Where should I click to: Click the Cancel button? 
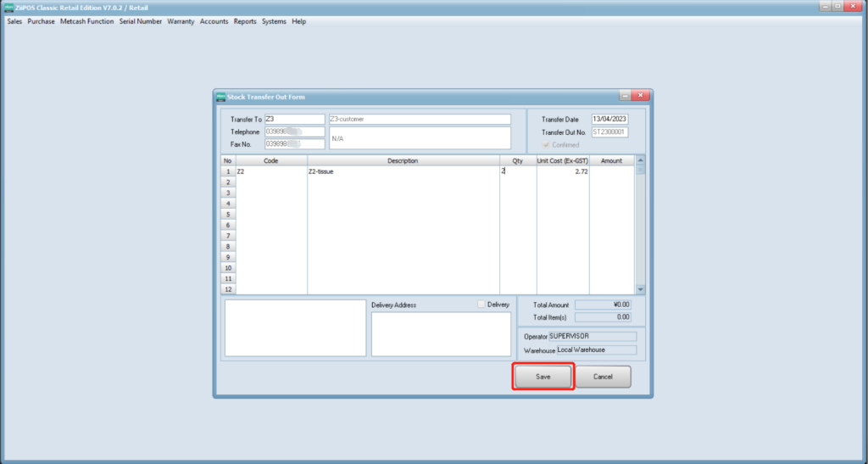[x=603, y=377]
